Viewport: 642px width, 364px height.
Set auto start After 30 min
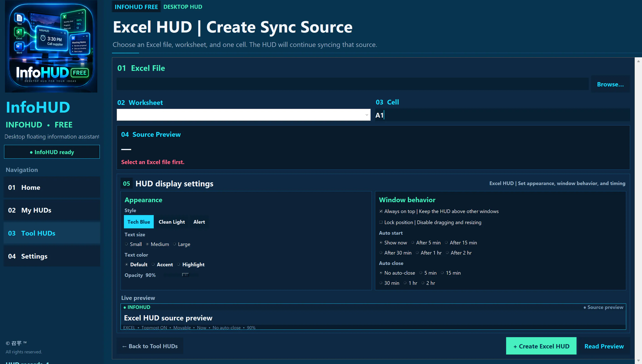click(395, 253)
